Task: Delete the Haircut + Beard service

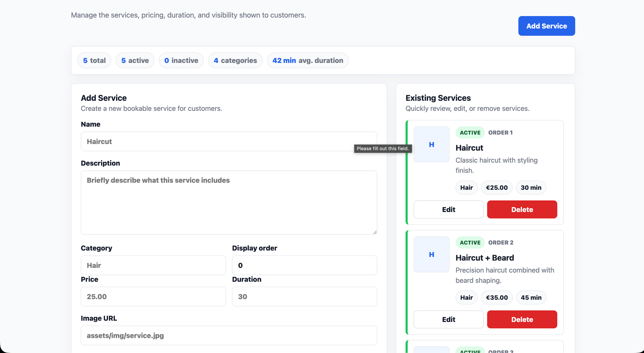Action: tap(522, 320)
